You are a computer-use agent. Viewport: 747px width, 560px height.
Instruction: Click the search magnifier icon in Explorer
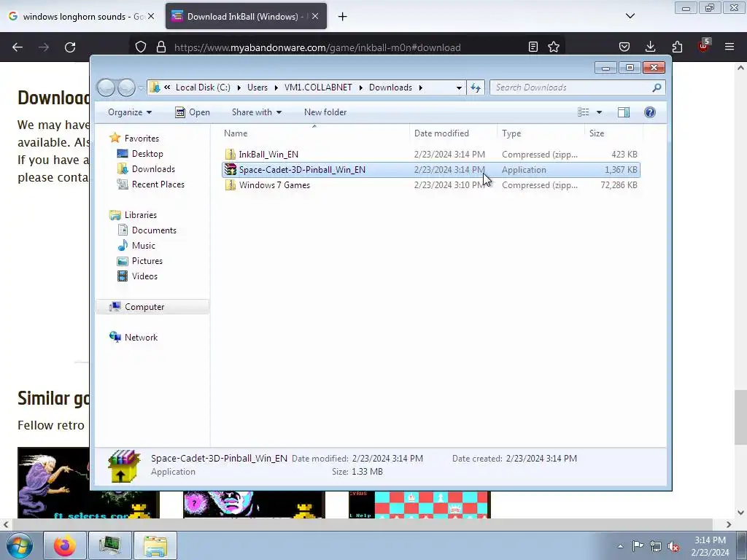pos(657,87)
